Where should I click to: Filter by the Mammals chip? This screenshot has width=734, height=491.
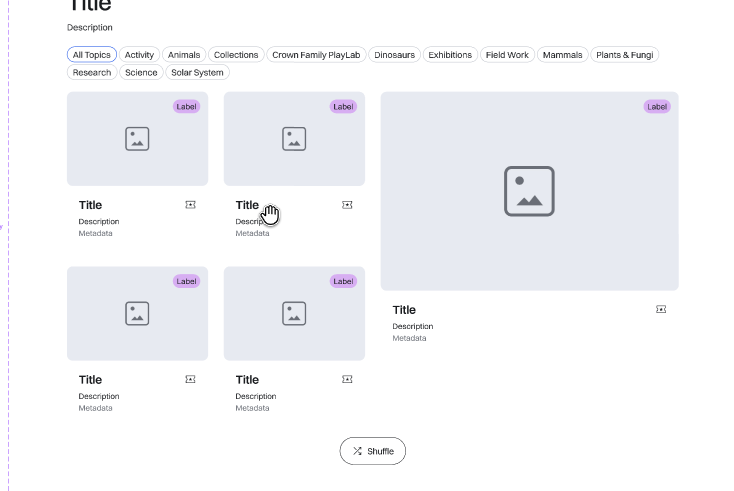click(562, 55)
